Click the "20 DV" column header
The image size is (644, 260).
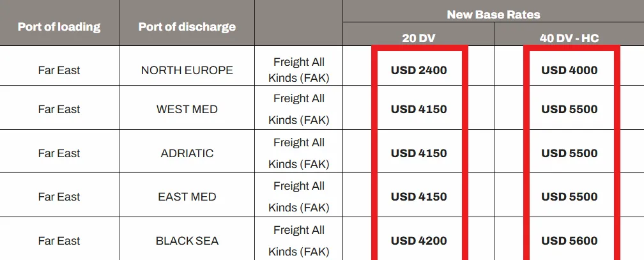coord(418,38)
